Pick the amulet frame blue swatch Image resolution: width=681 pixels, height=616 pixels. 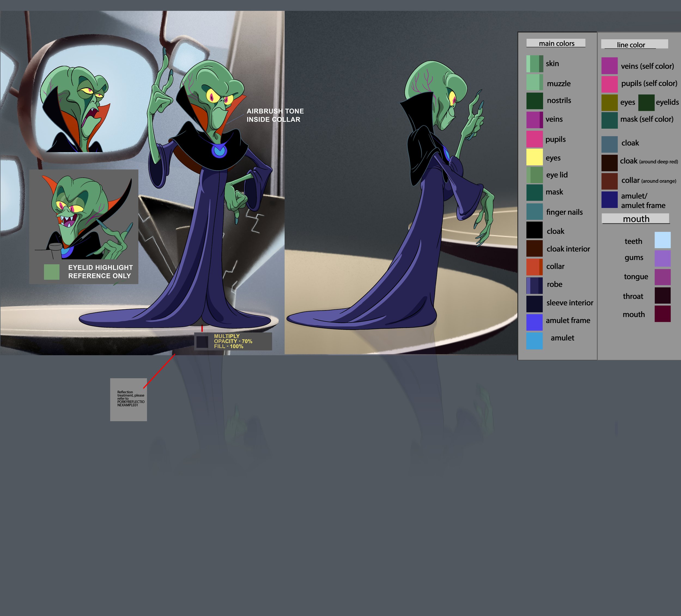[x=534, y=322]
